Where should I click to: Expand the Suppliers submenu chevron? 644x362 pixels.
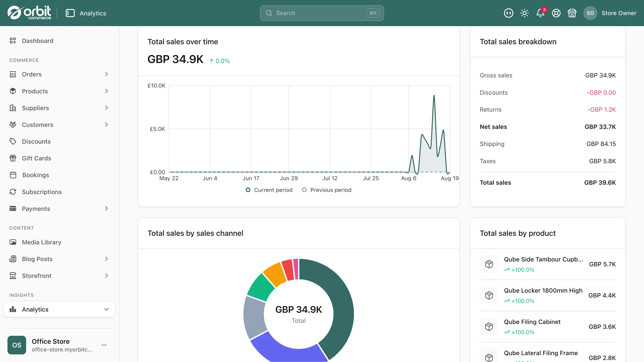click(106, 108)
